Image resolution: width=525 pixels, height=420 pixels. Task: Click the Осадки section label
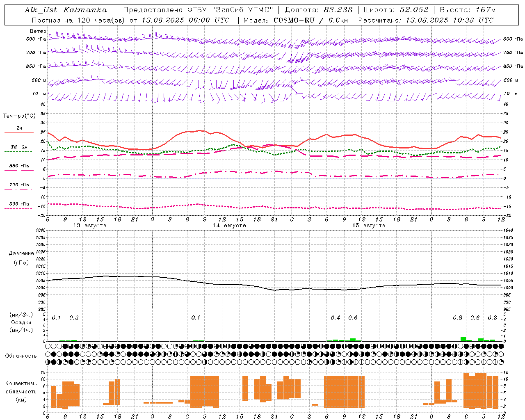coord(21,322)
